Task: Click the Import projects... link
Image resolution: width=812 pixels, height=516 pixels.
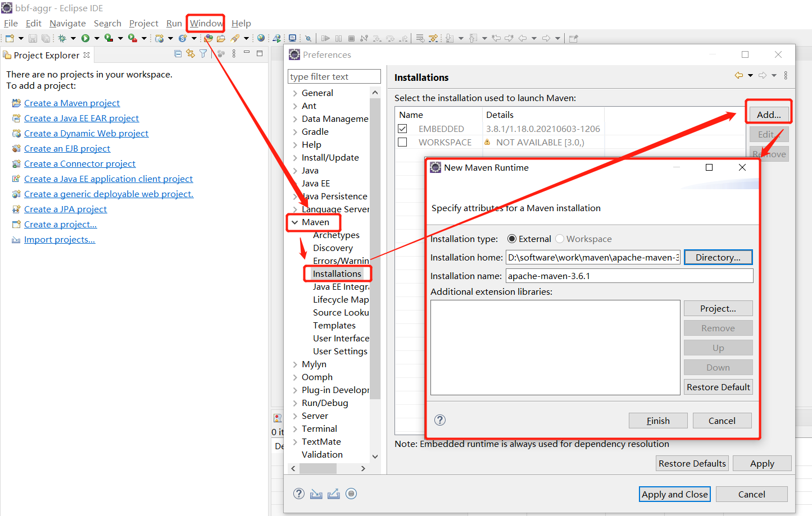Action: pyautogui.click(x=60, y=239)
